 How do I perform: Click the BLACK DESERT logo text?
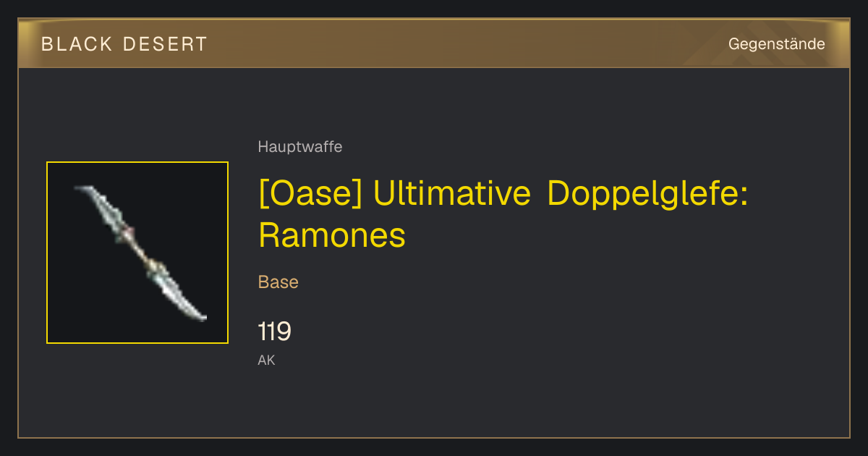(x=124, y=44)
